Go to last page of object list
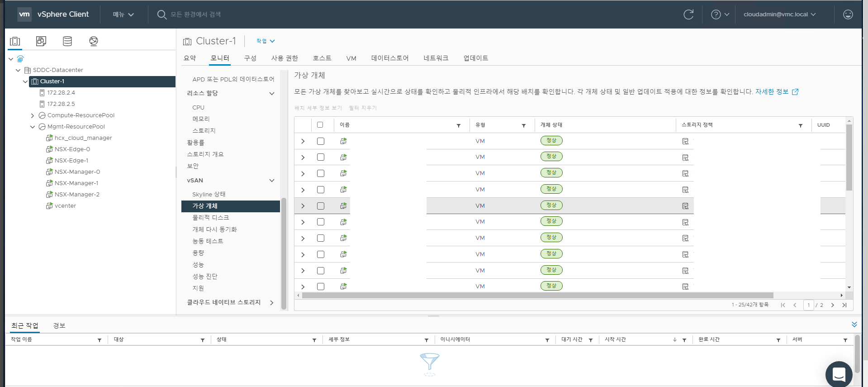The image size is (868, 387). (x=844, y=305)
